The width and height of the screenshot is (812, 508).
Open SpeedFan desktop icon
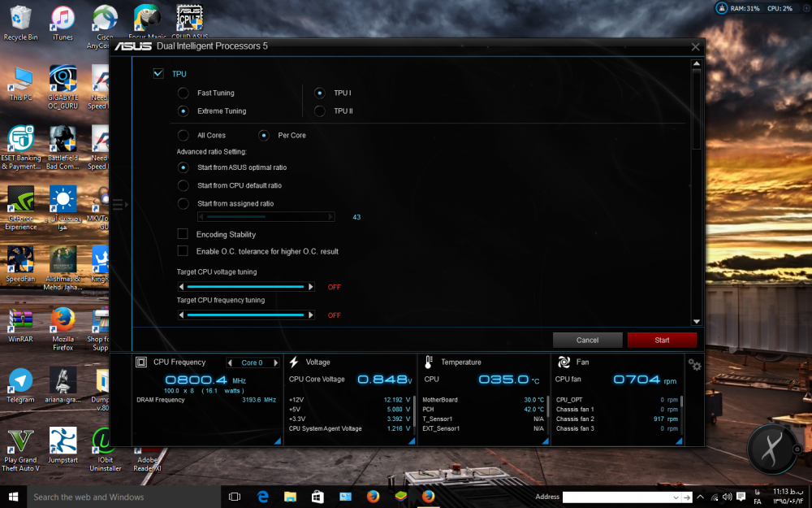pos(21,264)
